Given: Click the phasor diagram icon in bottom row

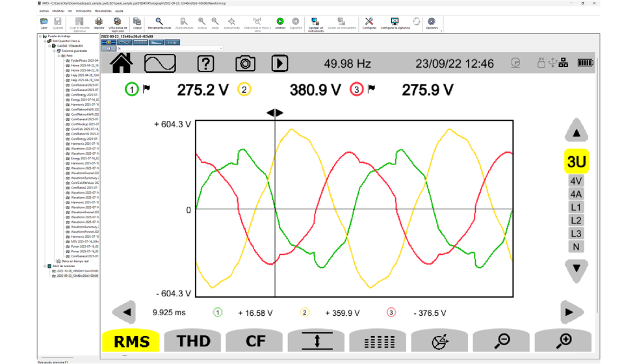Looking at the screenshot, I should click(x=439, y=341).
